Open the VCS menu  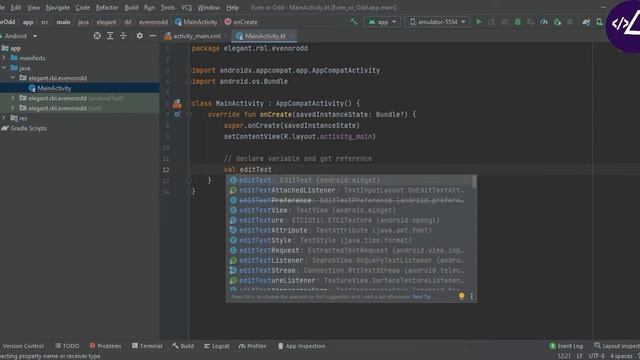186,7
